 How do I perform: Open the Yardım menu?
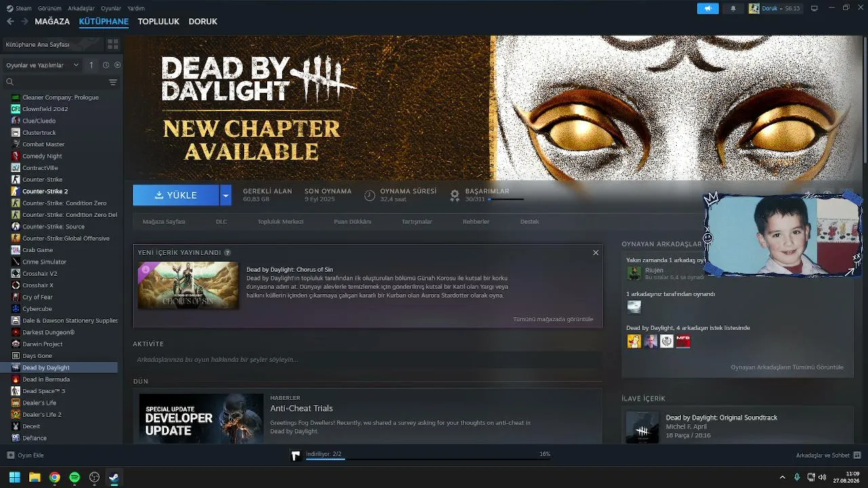coord(136,8)
